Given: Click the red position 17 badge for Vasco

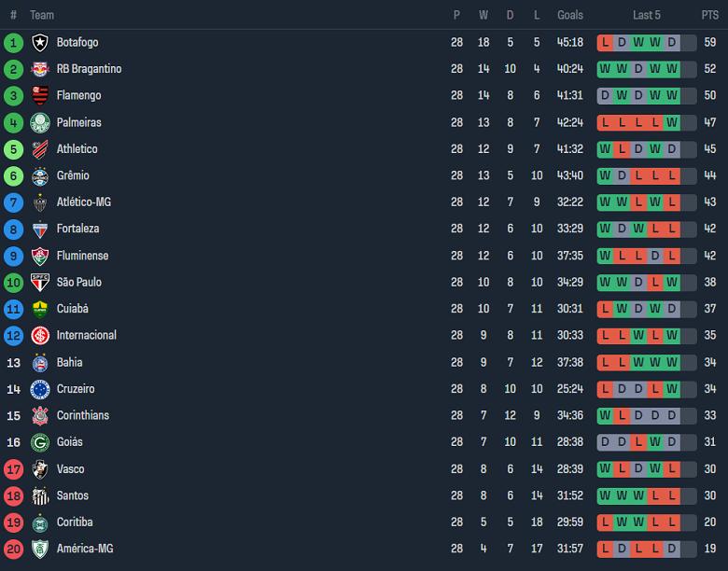Looking at the screenshot, I should (x=13, y=468).
